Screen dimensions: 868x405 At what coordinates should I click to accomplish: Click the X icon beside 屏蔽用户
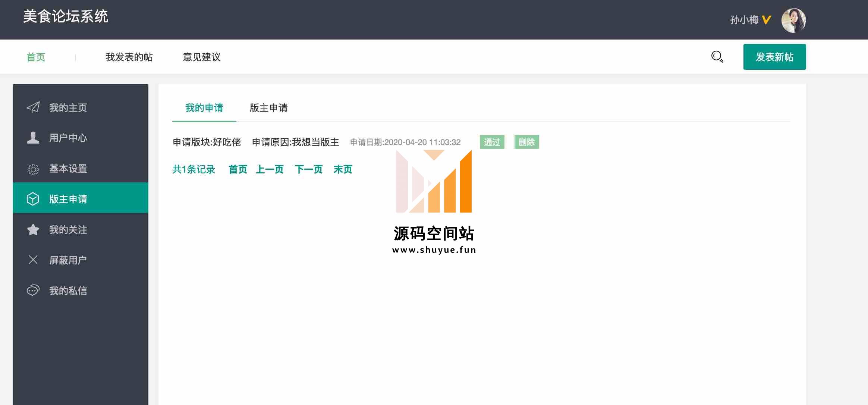(x=33, y=260)
